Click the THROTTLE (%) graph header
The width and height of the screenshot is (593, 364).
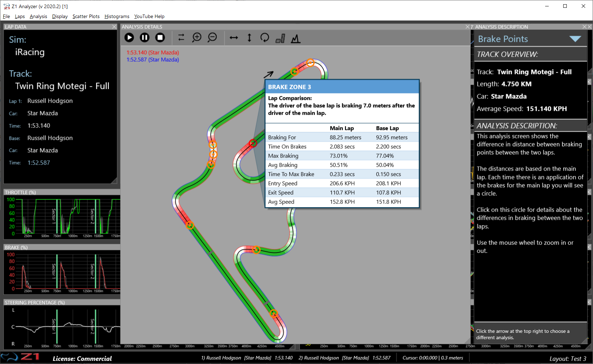coord(62,192)
